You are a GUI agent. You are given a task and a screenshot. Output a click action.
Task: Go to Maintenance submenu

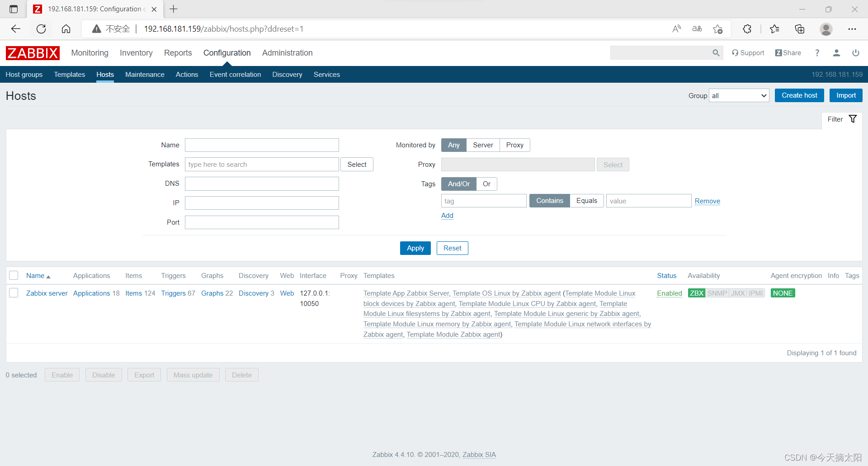point(145,75)
